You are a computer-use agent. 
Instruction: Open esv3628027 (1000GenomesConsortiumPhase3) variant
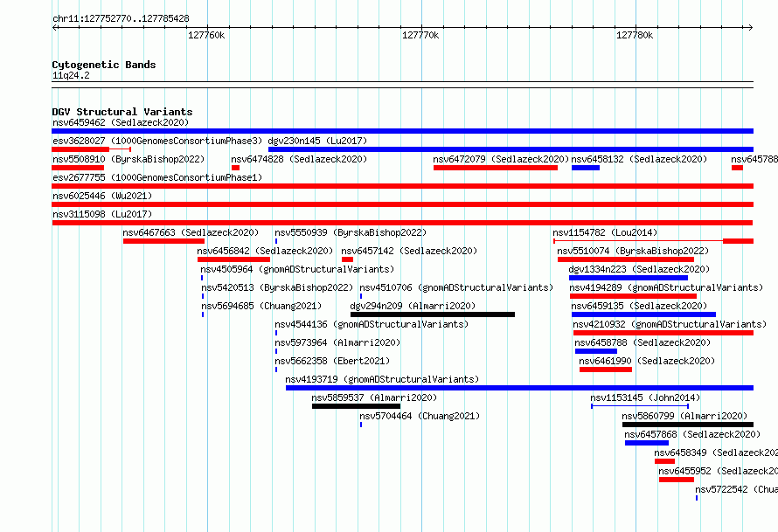(x=157, y=141)
